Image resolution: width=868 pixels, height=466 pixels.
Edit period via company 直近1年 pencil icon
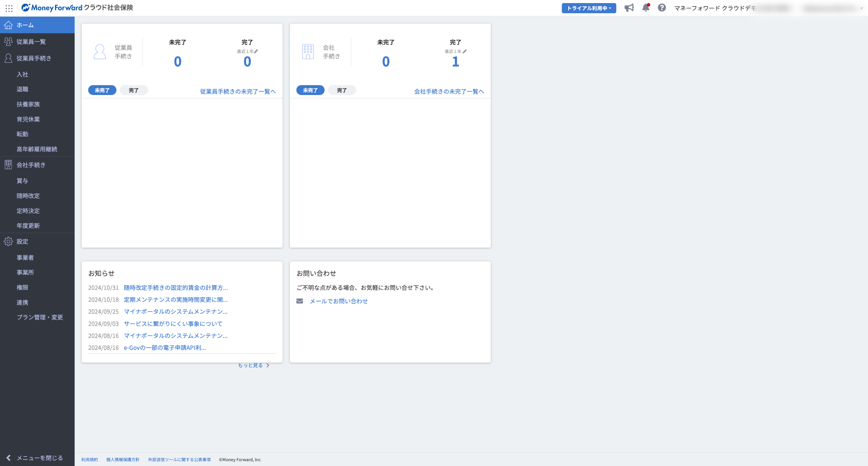coord(465,52)
